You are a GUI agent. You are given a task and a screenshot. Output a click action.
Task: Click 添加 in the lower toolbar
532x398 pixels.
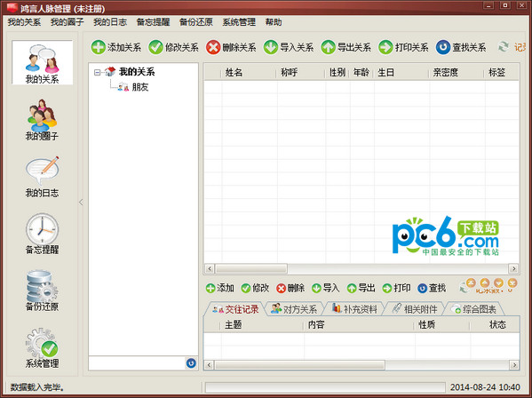[x=220, y=288]
